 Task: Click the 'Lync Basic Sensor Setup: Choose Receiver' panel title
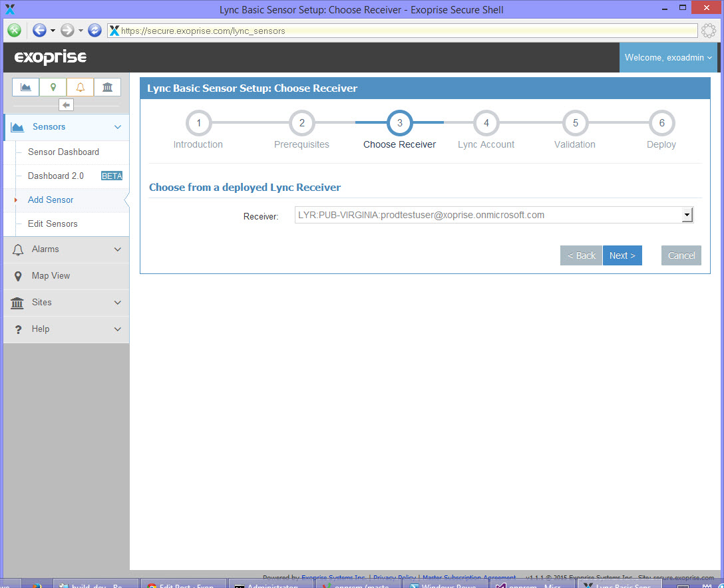coord(252,88)
